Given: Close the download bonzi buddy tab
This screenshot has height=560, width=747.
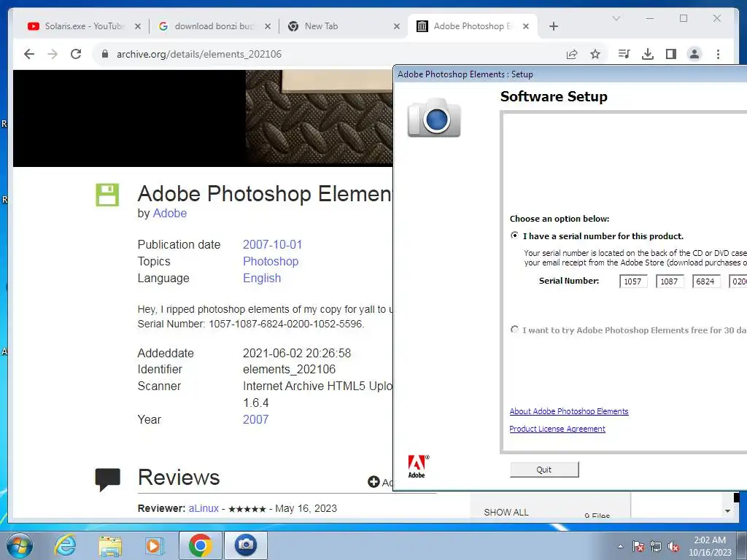Looking at the screenshot, I should (x=268, y=26).
